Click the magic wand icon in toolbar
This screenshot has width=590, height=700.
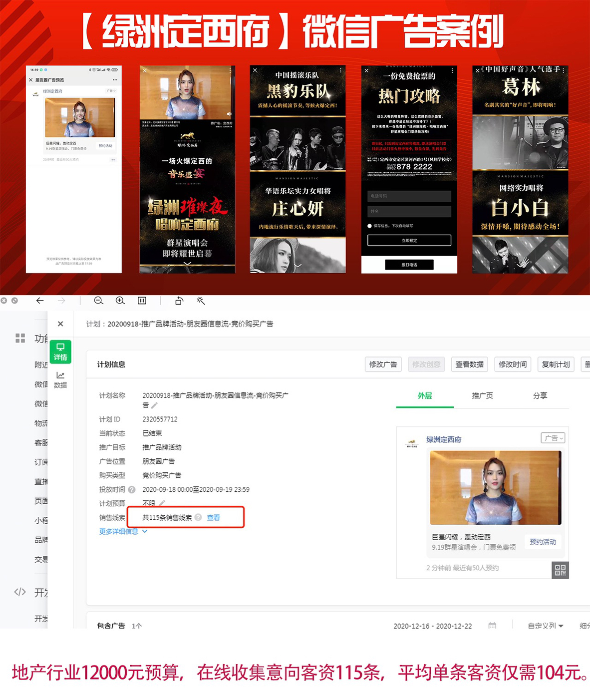201,301
